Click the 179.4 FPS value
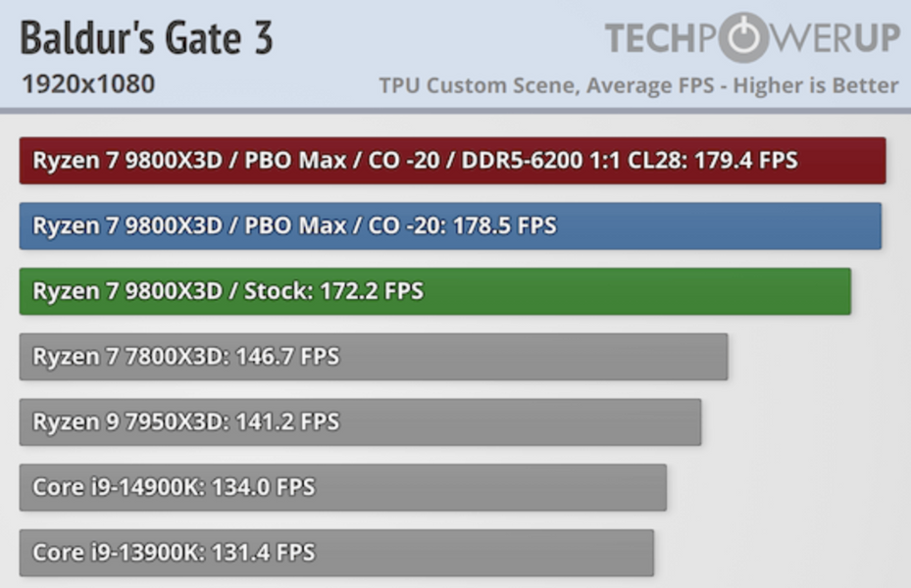Screen dimensions: 911x588 point(745,161)
